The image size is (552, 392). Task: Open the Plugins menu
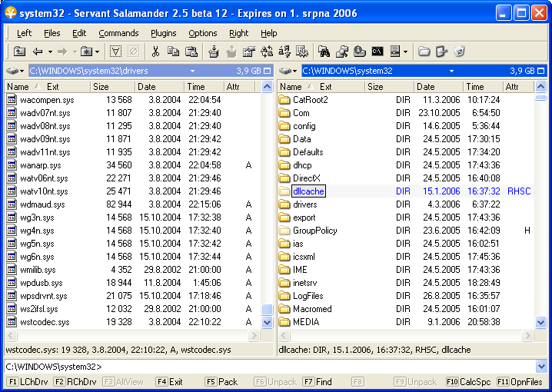point(164,33)
